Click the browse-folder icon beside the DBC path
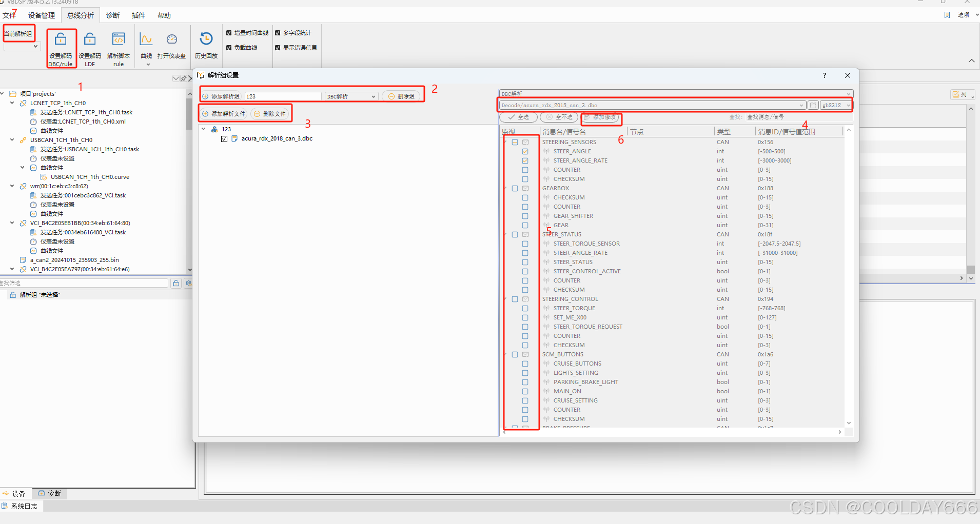 pyautogui.click(x=813, y=105)
